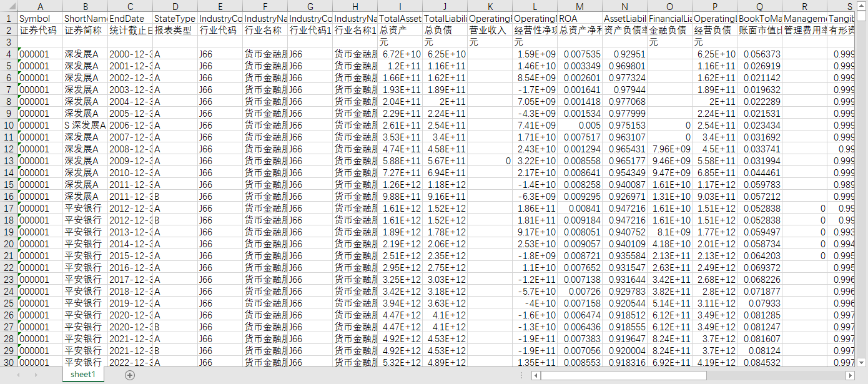Click the select-all corner of the grid
Screen dimensions: 868x384
[9, 6]
